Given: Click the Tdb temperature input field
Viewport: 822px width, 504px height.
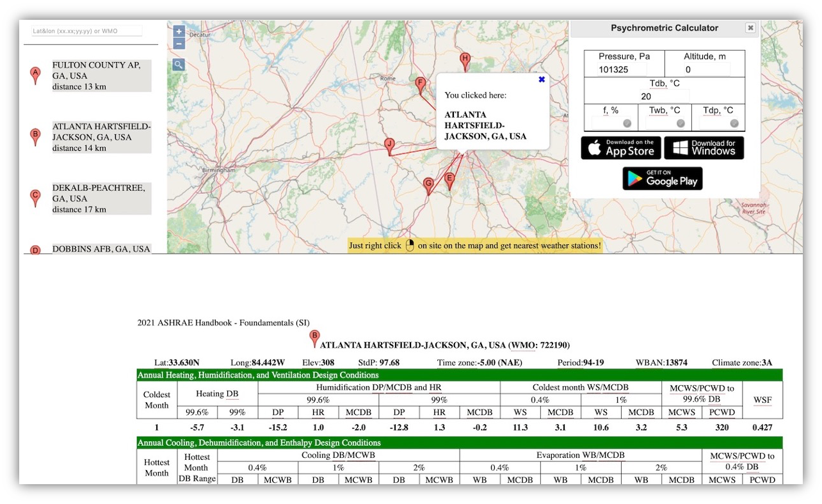Looking at the screenshot, I should (x=664, y=97).
